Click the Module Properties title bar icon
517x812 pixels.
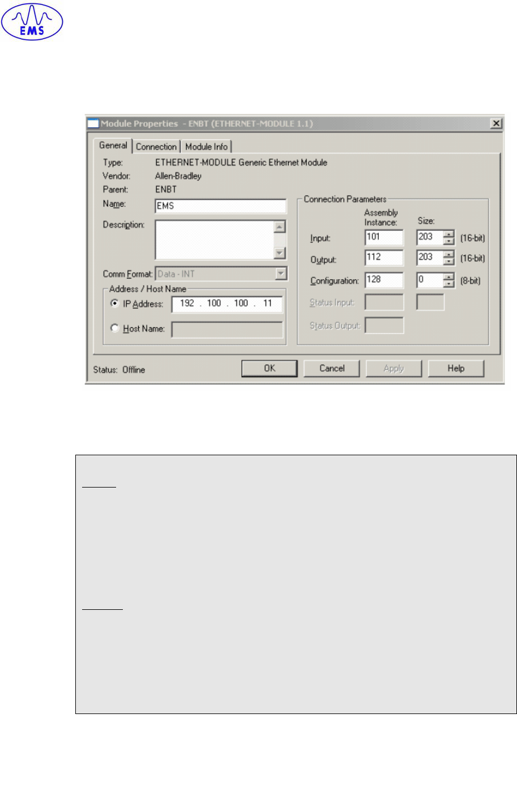[93, 123]
